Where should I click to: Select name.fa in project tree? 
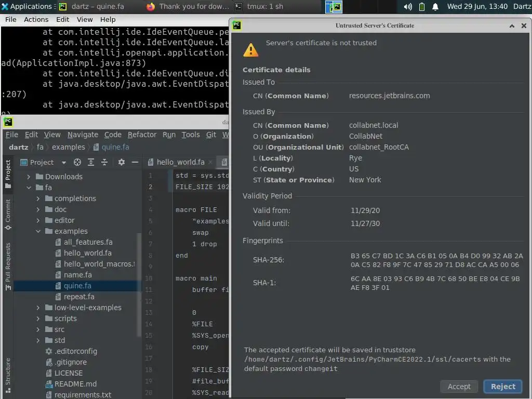coord(73,275)
